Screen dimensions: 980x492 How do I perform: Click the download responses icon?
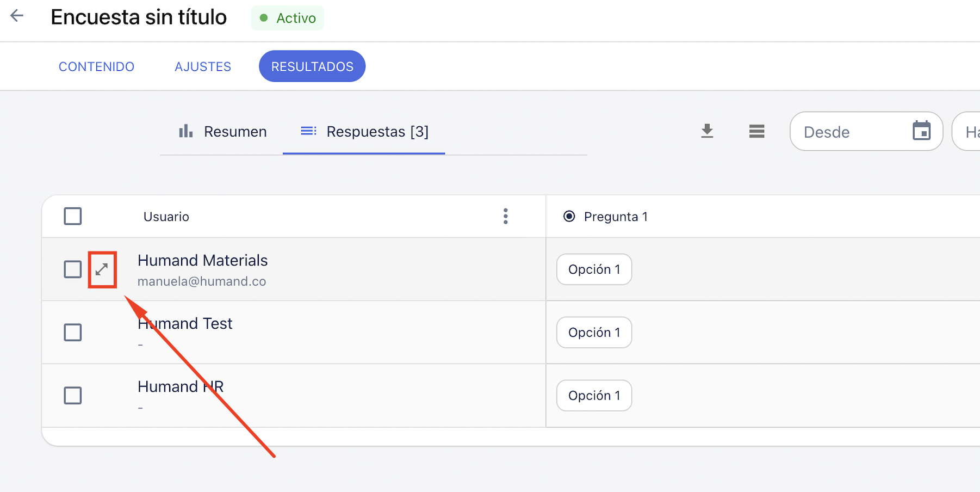[x=707, y=131]
